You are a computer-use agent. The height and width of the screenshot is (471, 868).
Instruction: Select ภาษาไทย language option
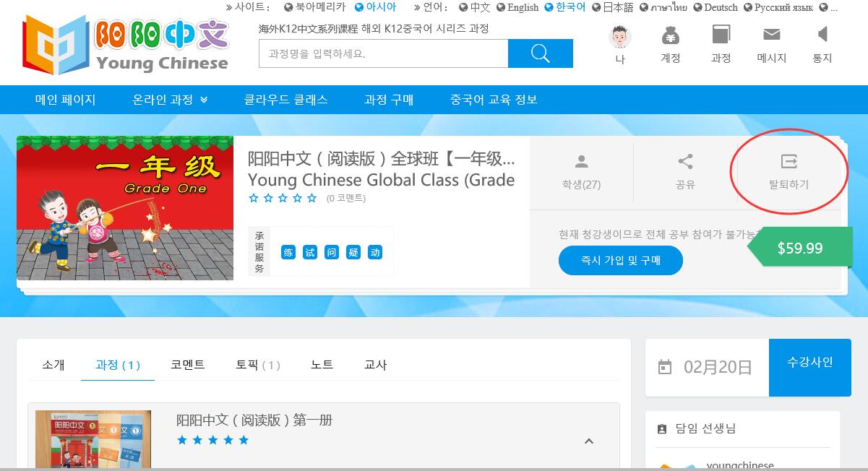pyautogui.click(x=663, y=7)
